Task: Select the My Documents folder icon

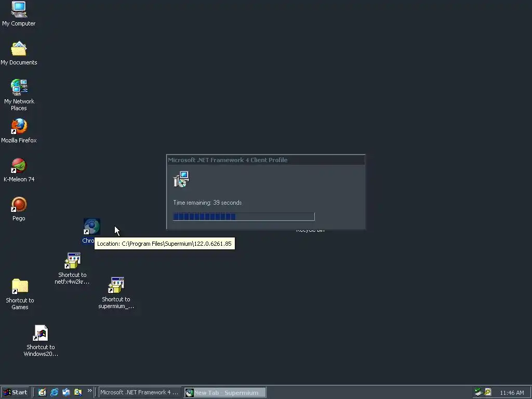Action: point(19,48)
